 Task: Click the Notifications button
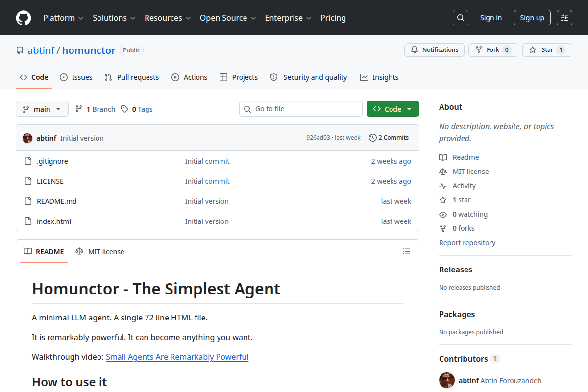point(434,50)
